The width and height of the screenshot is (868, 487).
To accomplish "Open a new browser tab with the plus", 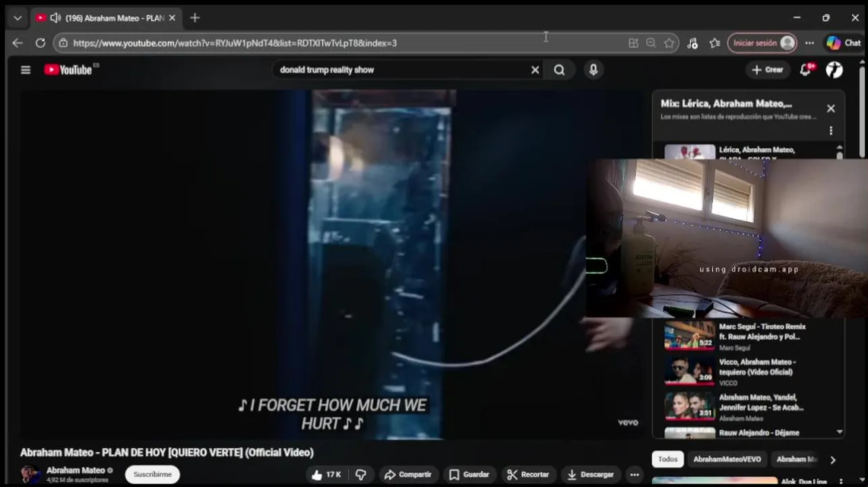I will 195,18.
